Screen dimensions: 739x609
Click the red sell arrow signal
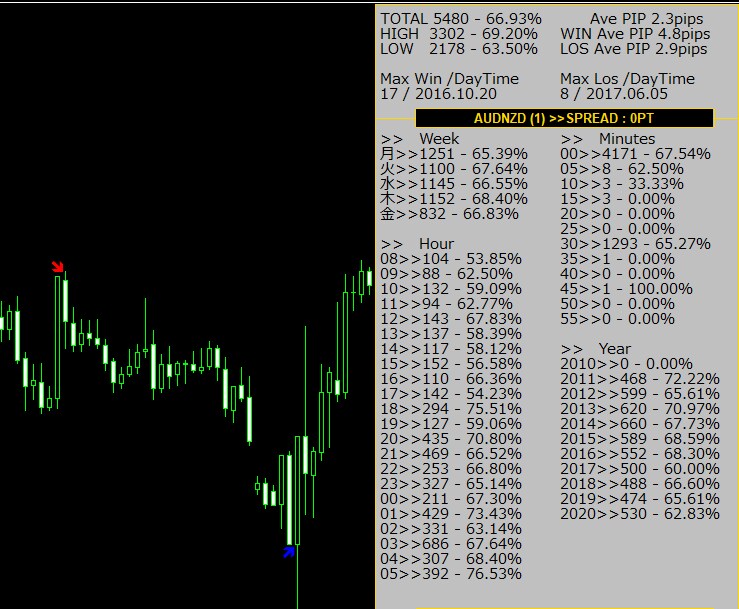(x=57, y=266)
